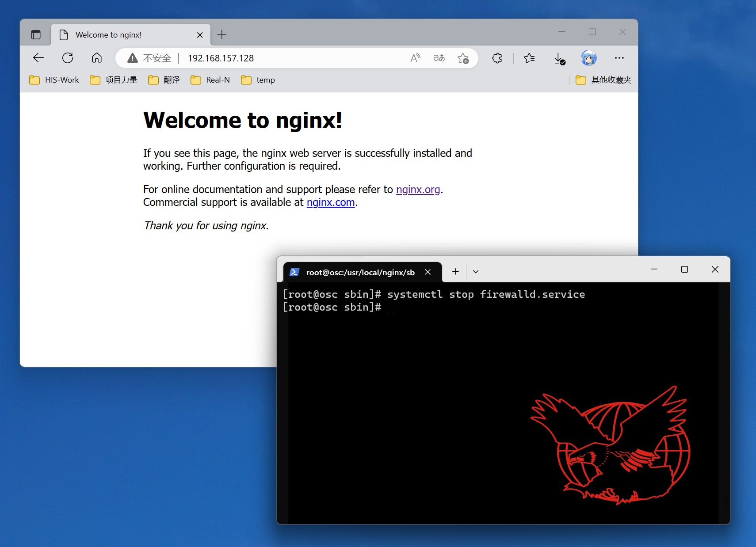
Task: Close the Edge browser window
Action: 622,32
